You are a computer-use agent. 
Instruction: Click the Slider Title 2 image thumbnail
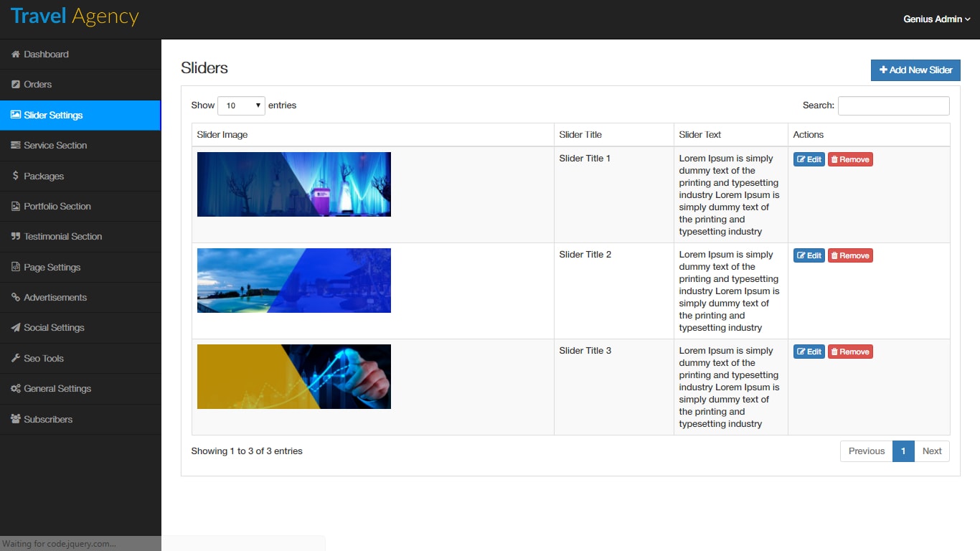point(294,281)
